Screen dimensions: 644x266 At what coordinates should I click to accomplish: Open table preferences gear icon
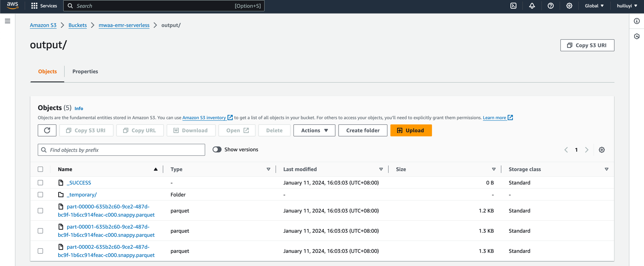(x=601, y=150)
